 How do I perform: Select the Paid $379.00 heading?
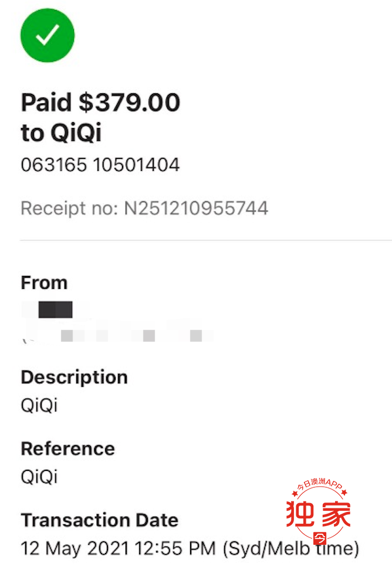coord(100,102)
